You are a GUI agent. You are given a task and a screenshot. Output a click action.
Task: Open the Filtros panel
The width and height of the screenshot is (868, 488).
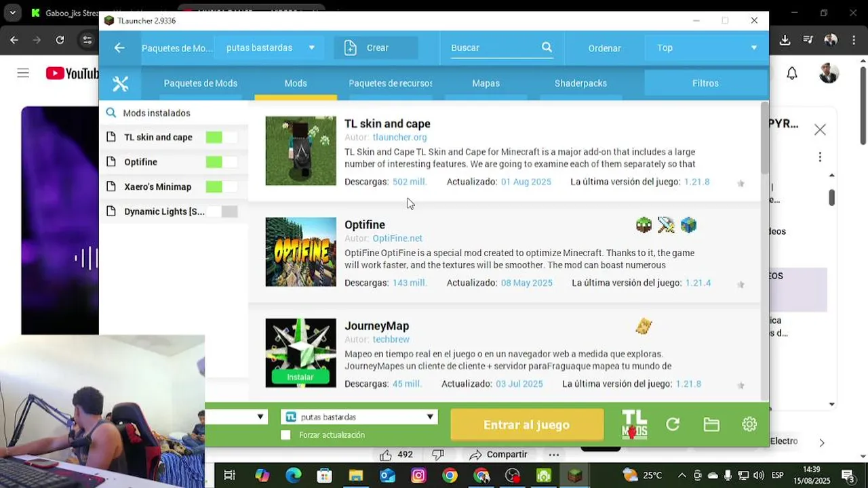(x=705, y=83)
